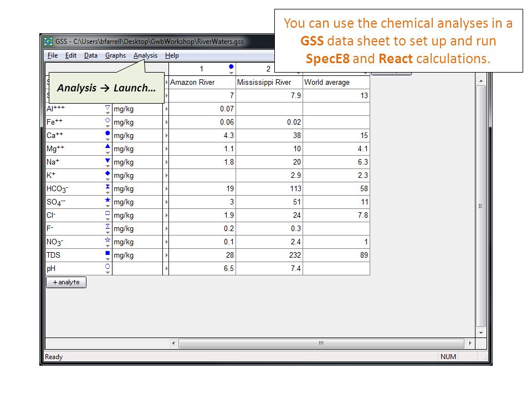The image size is (532, 399).
Task: Expand the HCO3- unit arrow
Action: pyautogui.click(x=166, y=188)
